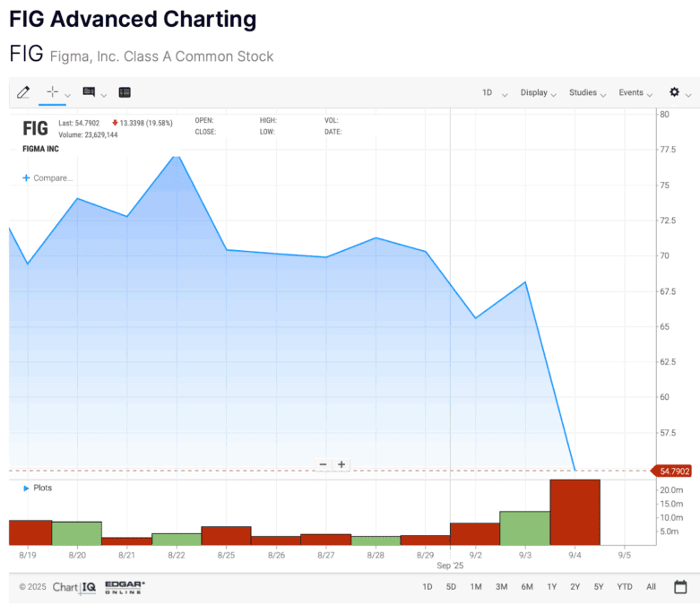Select the 1M range button

pos(476,587)
